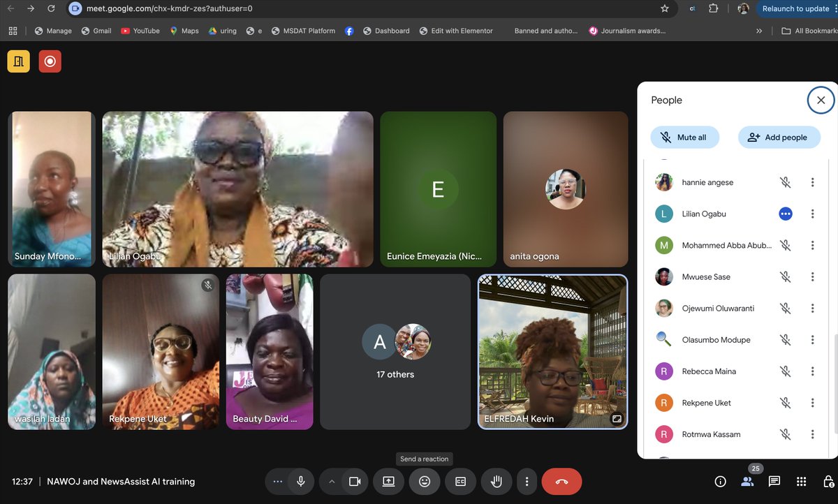Image resolution: width=838 pixels, height=504 pixels.
Task: Open more actions for Mohammed Abba Abub...
Action: click(x=812, y=245)
